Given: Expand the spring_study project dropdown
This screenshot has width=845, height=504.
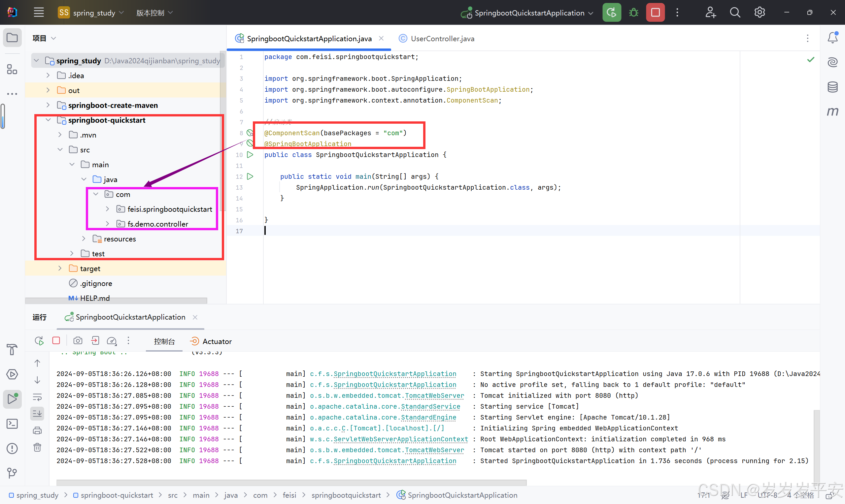Looking at the screenshot, I should (x=91, y=13).
